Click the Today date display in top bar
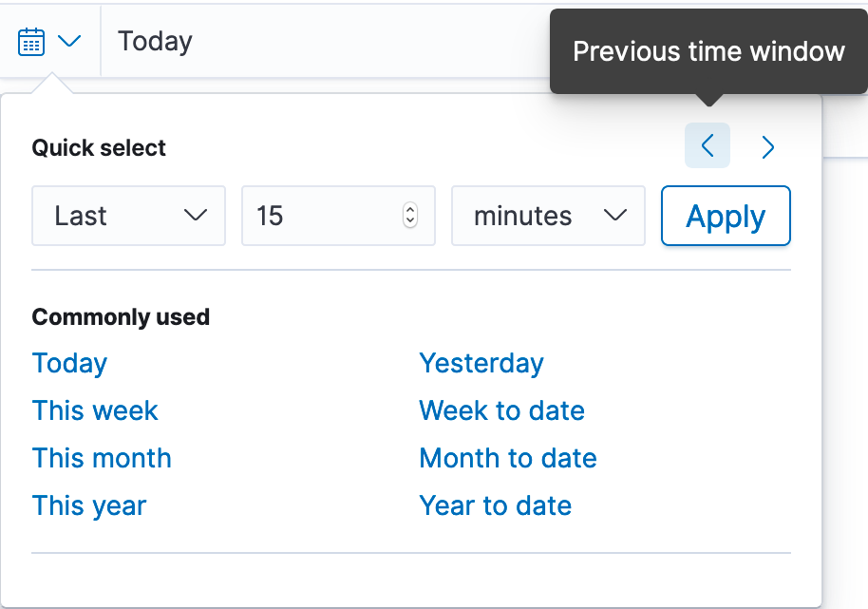Image resolution: width=868 pixels, height=609 pixels. [155, 42]
